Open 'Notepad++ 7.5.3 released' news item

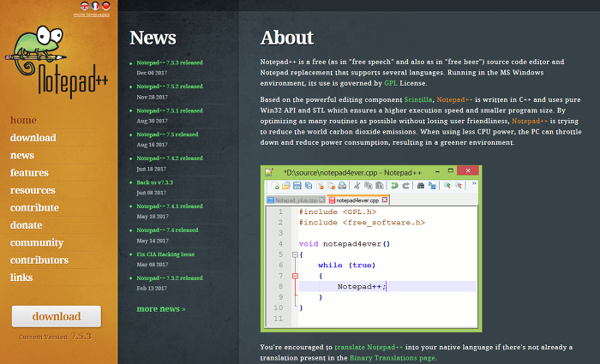(x=170, y=63)
